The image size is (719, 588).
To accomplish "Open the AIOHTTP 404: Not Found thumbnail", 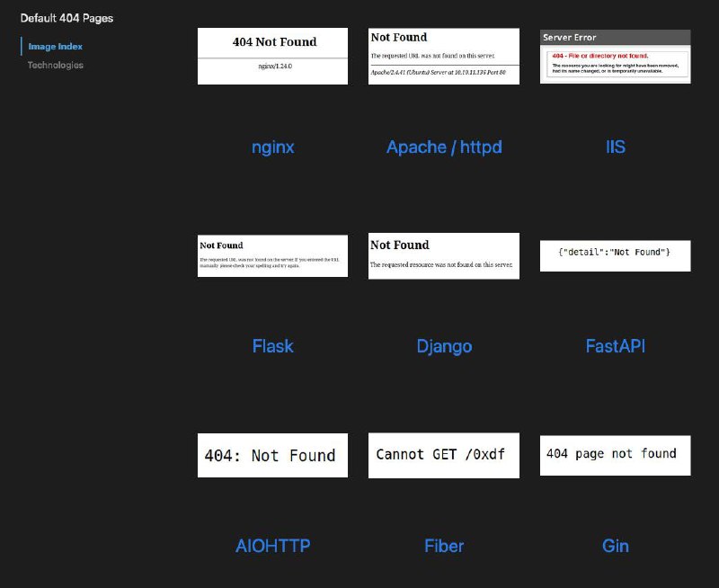I will point(272,456).
